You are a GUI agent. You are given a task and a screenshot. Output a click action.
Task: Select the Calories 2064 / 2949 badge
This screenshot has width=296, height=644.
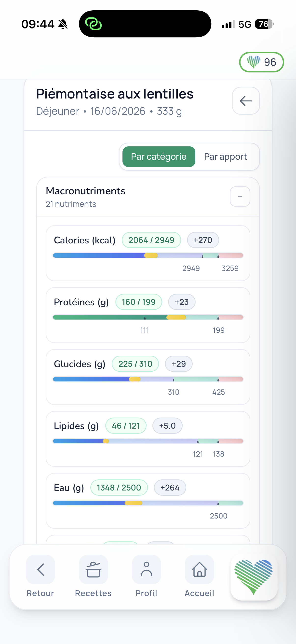(x=151, y=240)
